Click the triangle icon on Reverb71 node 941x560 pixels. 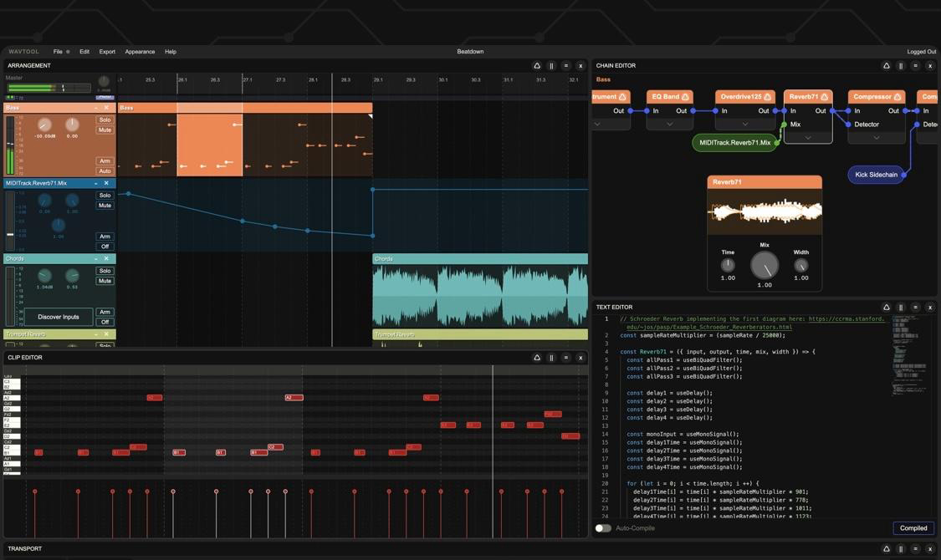pos(825,96)
